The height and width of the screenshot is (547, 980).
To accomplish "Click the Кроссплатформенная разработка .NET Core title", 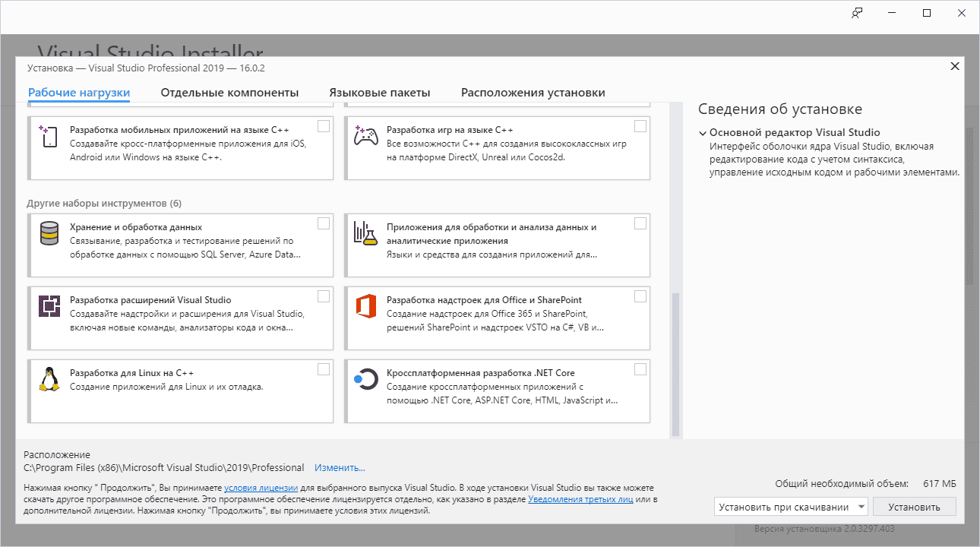I will pos(481,373).
